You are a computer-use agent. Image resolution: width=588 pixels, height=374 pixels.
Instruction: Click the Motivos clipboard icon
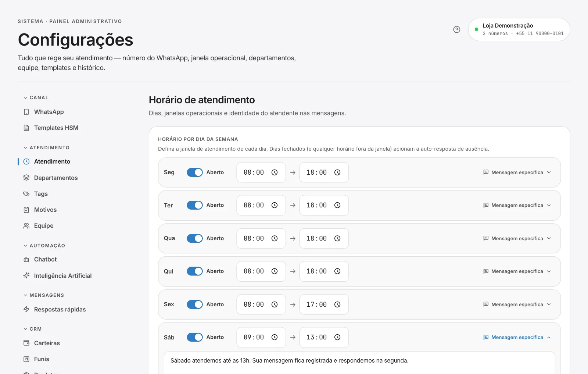point(26,210)
